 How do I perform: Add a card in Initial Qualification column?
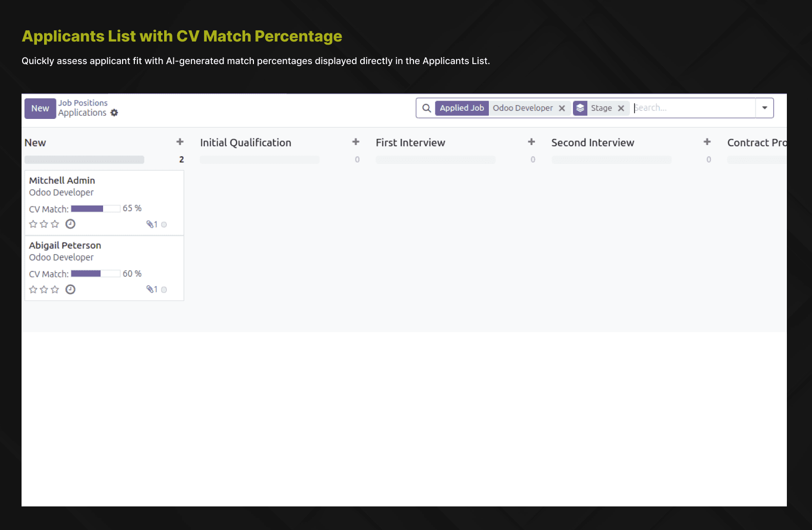[356, 142]
